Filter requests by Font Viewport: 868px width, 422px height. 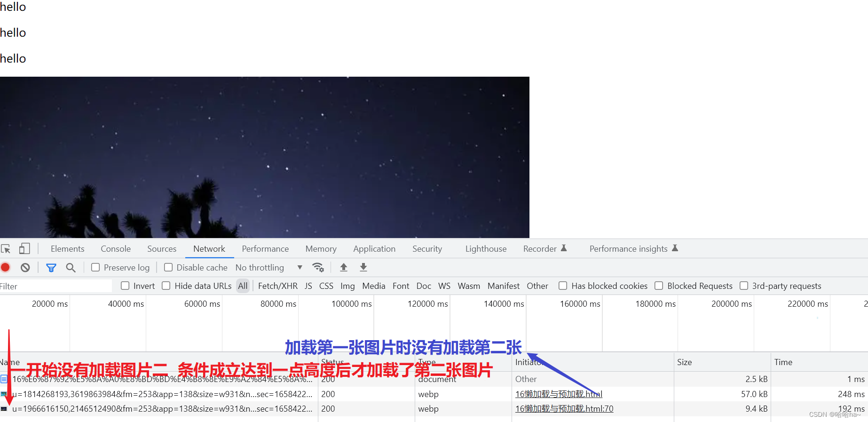point(401,286)
